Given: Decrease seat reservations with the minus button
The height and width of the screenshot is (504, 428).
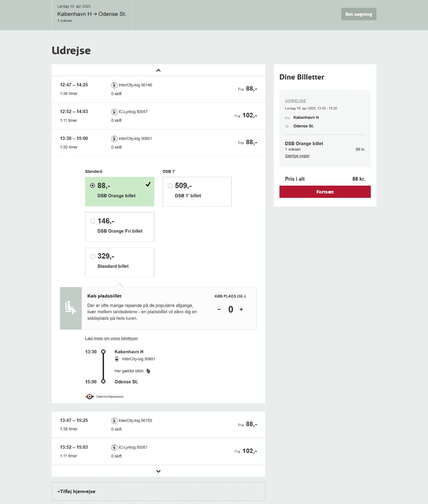Looking at the screenshot, I should click(219, 309).
